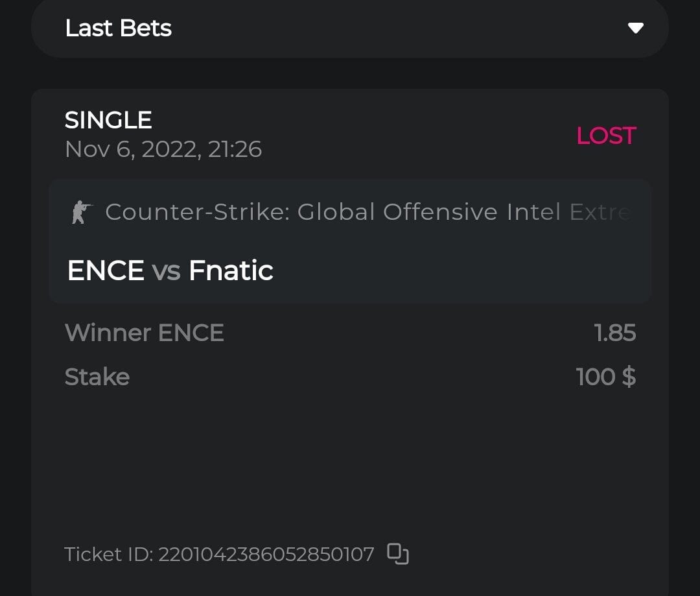Click the Winner ENCE selection label

click(x=144, y=333)
